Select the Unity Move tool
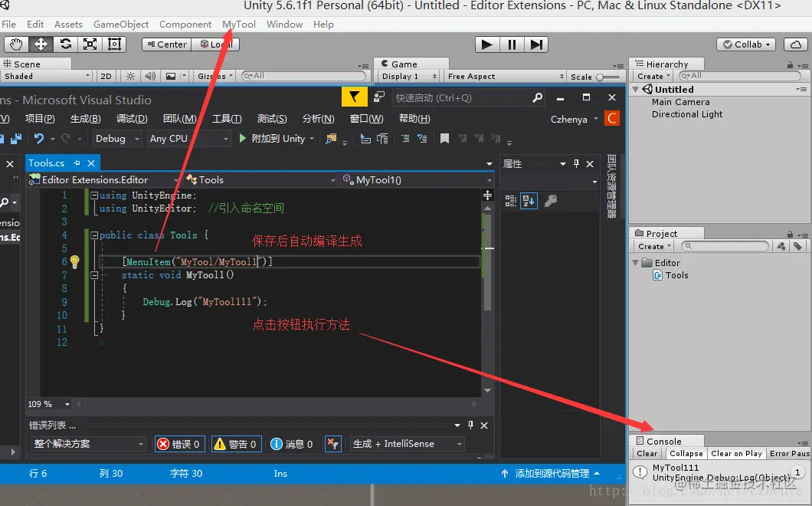The height and width of the screenshot is (506, 812). (x=41, y=44)
